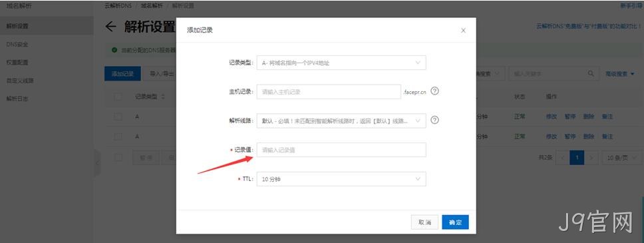644x243 pixels.
Task: Open the TTL dropdown showing 10 分钟
Action: point(341,179)
